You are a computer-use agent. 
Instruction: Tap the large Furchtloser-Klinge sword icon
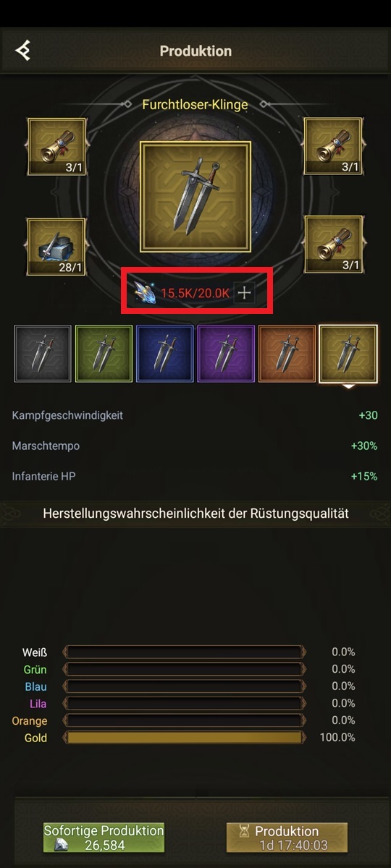(x=195, y=196)
